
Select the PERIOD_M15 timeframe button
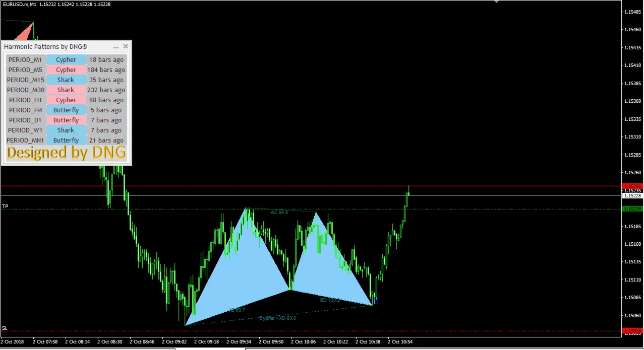point(26,80)
